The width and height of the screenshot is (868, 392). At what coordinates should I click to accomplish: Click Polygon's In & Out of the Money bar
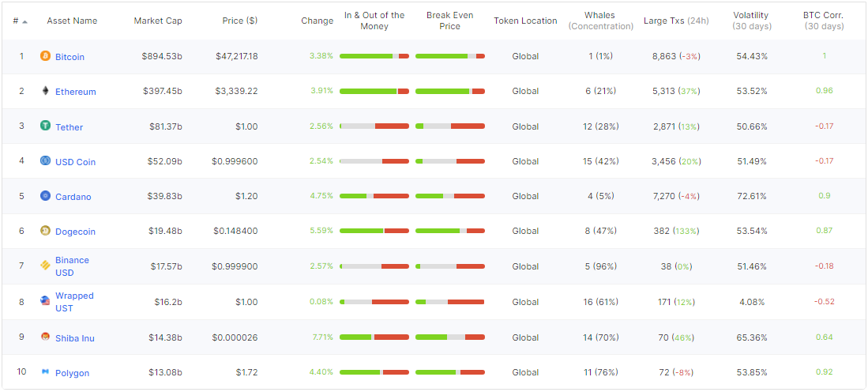click(x=374, y=371)
